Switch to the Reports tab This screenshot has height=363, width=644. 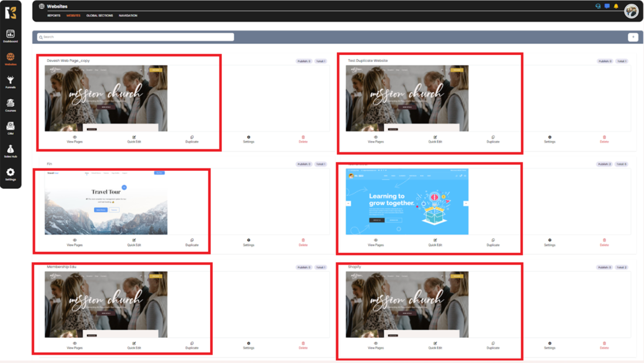point(54,16)
